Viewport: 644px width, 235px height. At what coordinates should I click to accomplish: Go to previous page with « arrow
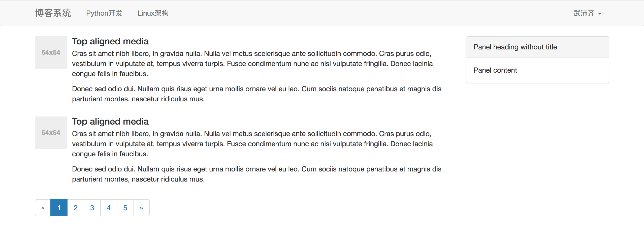[43, 208]
